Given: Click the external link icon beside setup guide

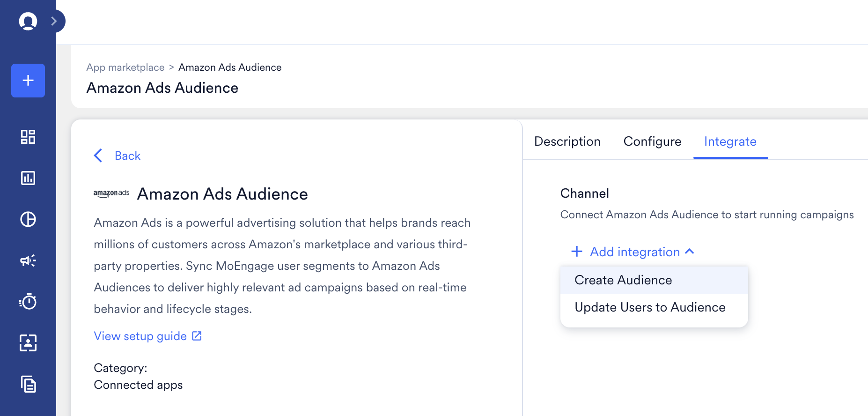Looking at the screenshot, I should [197, 336].
